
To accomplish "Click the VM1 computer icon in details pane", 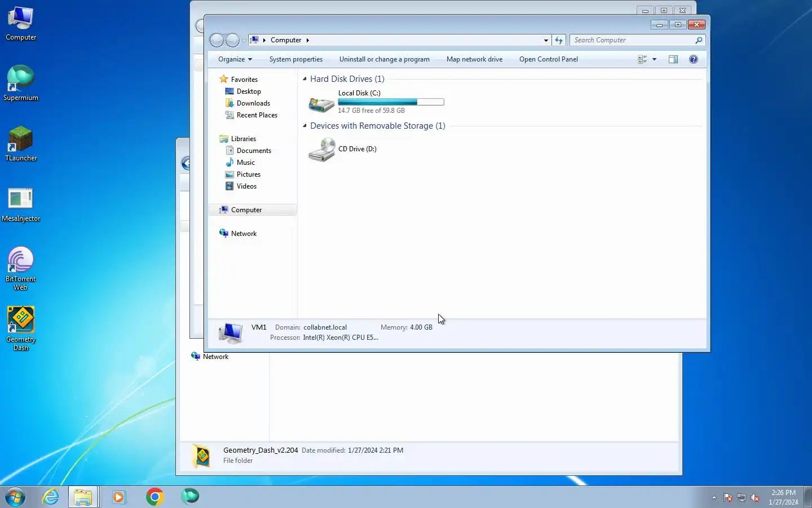I will [231, 333].
